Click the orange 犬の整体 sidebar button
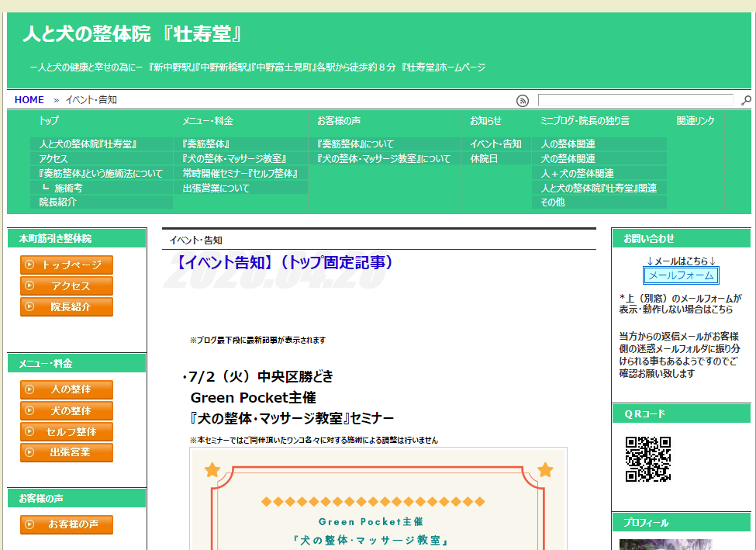The height and width of the screenshot is (550, 756). [x=67, y=410]
